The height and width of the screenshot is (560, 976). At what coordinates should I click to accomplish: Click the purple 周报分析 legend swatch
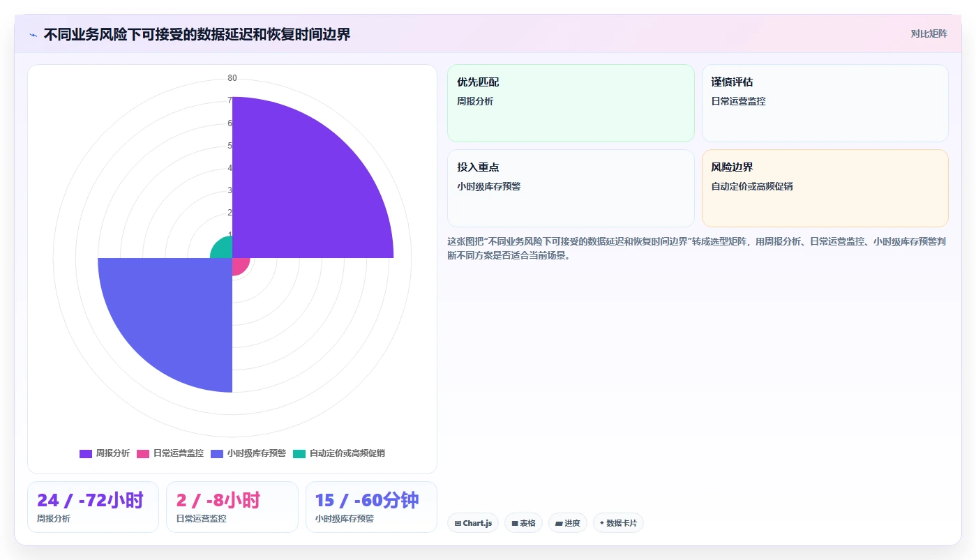coord(86,453)
